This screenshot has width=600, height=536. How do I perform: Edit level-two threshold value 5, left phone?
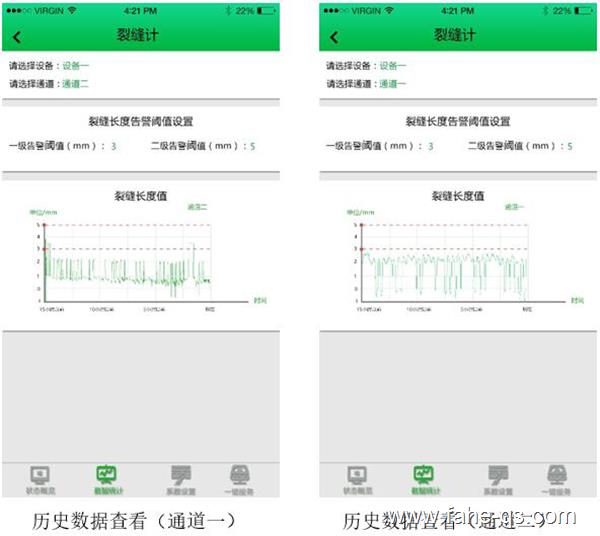(x=253, y=146)
